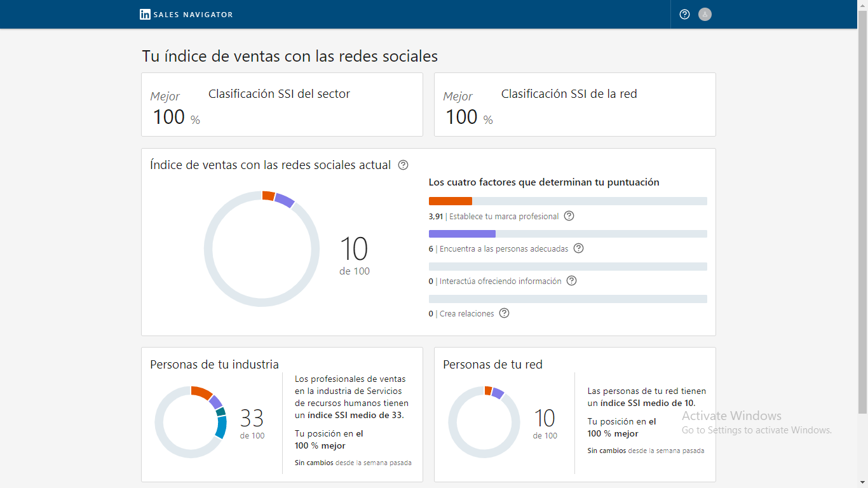Viewport: 868px width, 488px height.
Task: Click the Personas de tu industria donut chart
Action: coord(191,422)
